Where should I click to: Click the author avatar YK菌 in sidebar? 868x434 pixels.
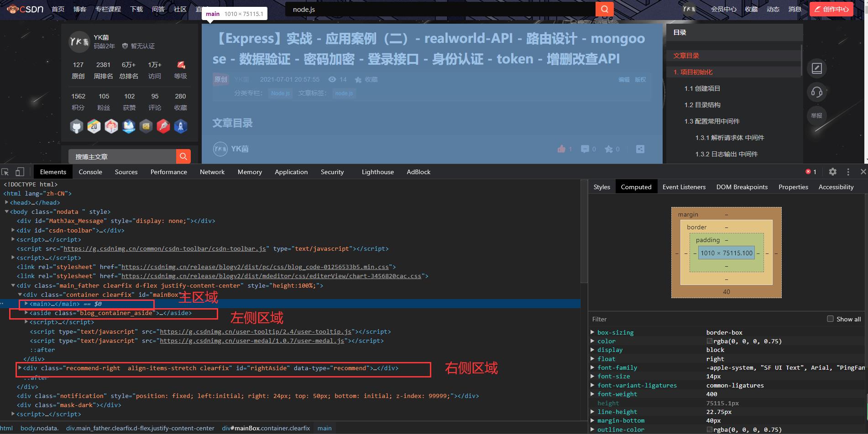(x=79, y=41)
